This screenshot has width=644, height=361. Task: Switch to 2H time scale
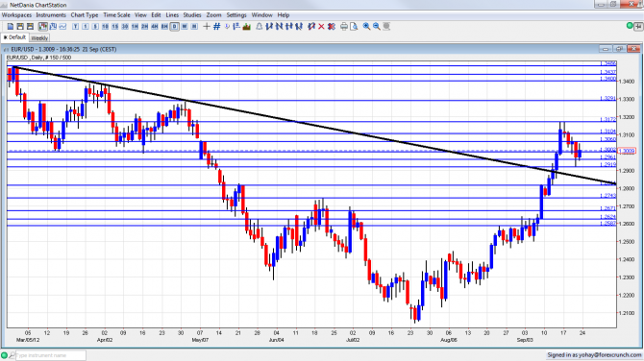[144, 26]
